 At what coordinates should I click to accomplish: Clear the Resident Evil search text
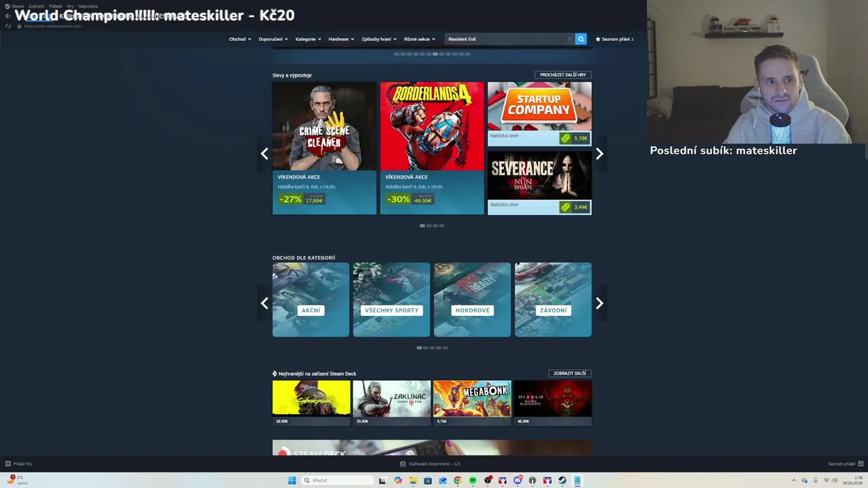[569, 39]
